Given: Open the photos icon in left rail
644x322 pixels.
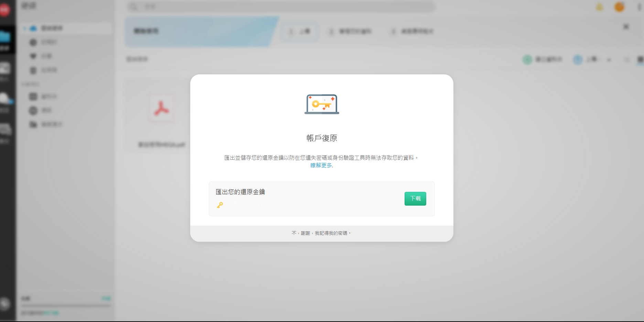Looking at the screenshot, I should (5, 69).
